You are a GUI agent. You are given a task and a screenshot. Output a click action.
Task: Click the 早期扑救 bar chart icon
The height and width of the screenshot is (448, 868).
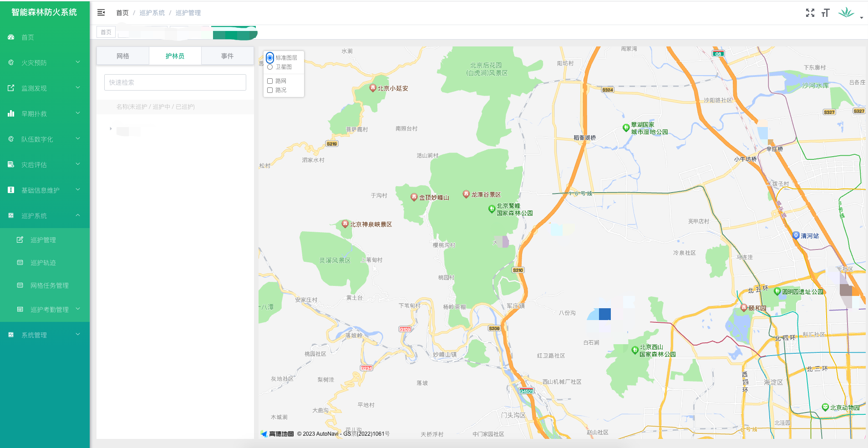[x=11, y=114]
